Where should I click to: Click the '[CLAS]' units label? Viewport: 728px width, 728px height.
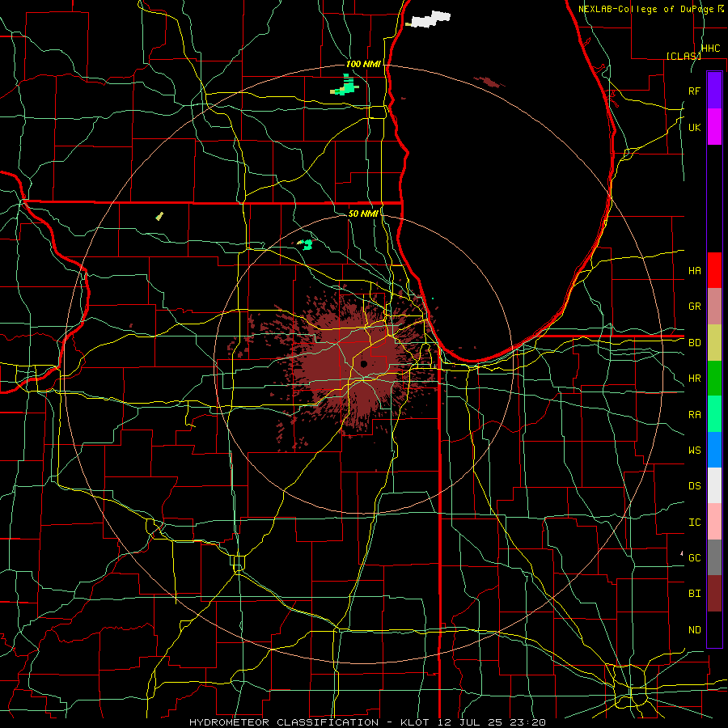[x=684, y=56]
